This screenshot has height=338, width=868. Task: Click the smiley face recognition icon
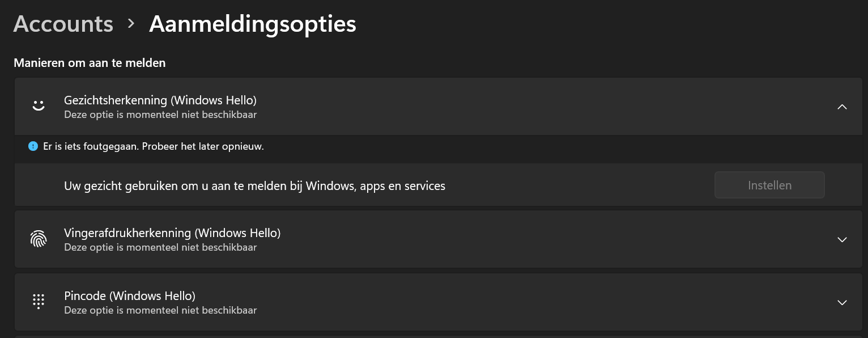tap(39, 106)
